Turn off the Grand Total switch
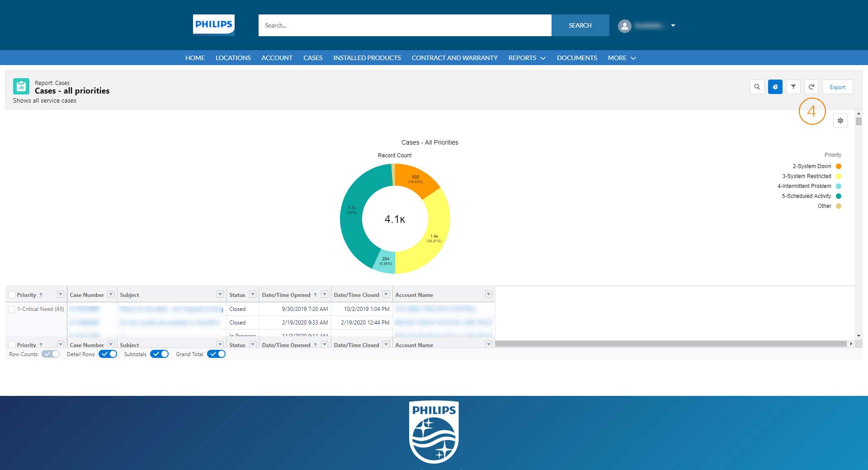868x470 pixels. (216, 354)
